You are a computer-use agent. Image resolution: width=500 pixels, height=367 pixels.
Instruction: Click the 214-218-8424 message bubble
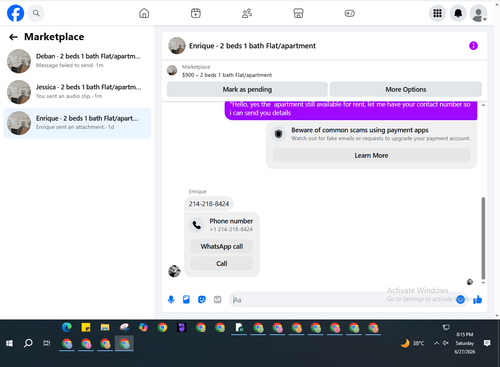click(209, 204)
